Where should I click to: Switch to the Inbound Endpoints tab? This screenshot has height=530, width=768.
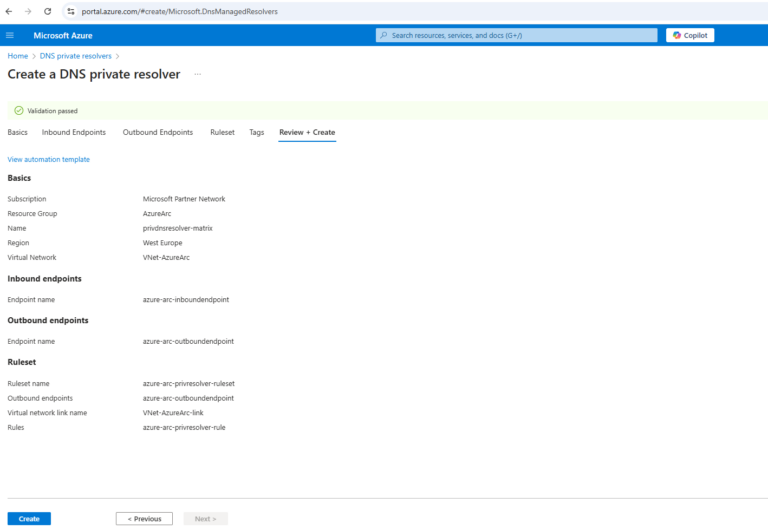pos(73,132)
